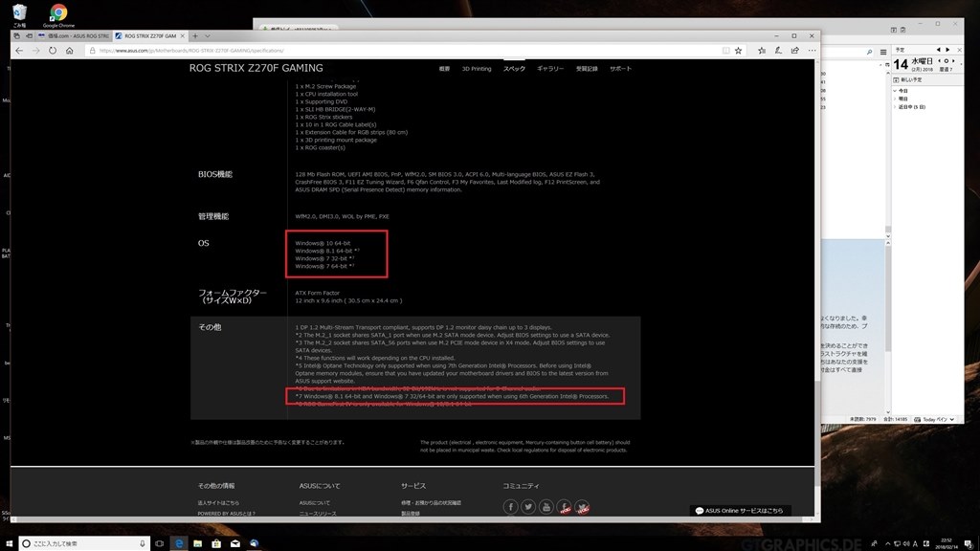Screen dimensions: 980x551
Task: Open Microsoft Store from the taskbar
Action: pos(216,543)
